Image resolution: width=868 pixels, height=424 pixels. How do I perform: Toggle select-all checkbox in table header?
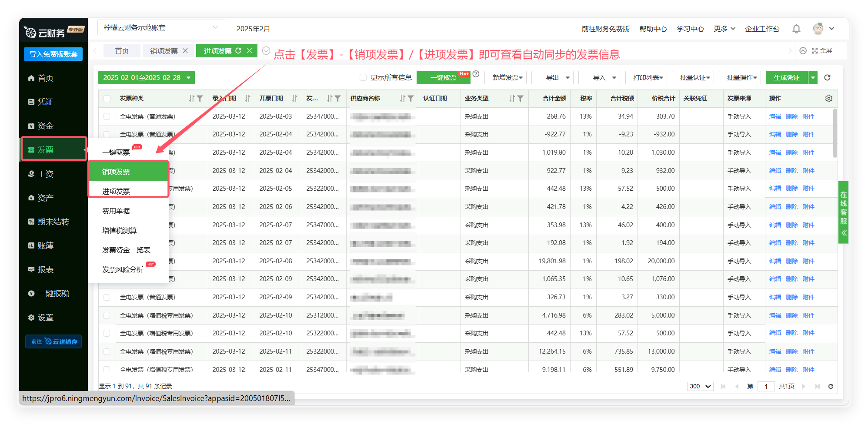click(107, 99)
